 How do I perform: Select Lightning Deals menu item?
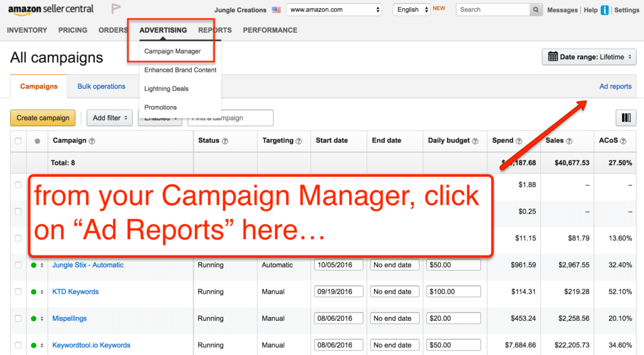(x=166, y=89)
